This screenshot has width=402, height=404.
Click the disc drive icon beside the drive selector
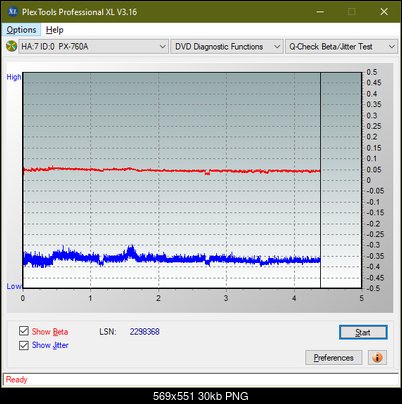pos(11,46)
